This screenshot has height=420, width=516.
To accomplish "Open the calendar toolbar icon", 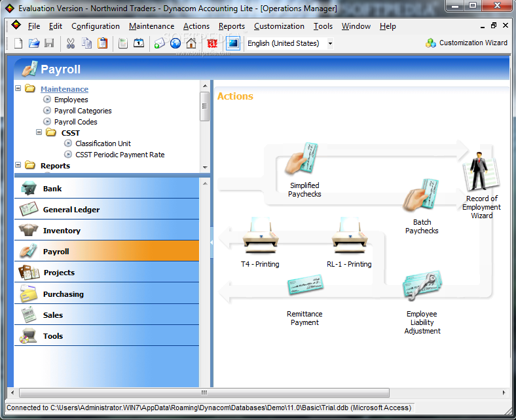I will click(x=139, y=43).
